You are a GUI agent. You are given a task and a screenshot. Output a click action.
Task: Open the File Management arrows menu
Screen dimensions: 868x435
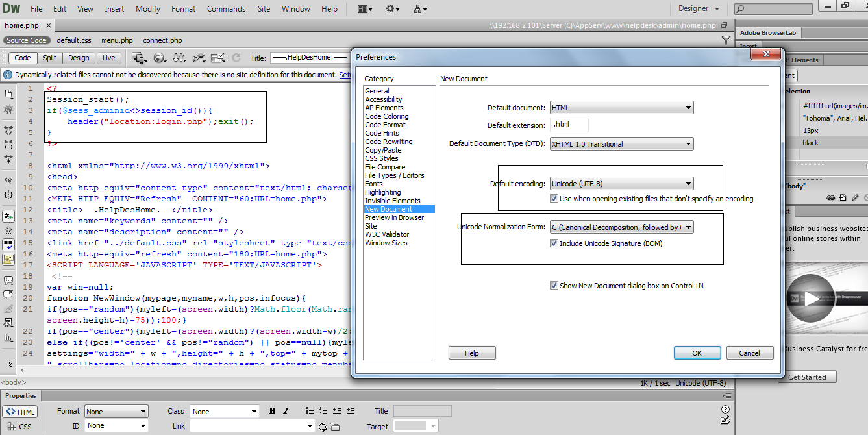click(180, 58)
